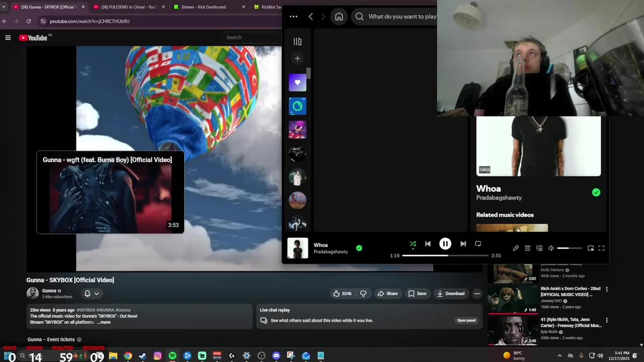Toggle repeat in Spotify player

(478, 244)
